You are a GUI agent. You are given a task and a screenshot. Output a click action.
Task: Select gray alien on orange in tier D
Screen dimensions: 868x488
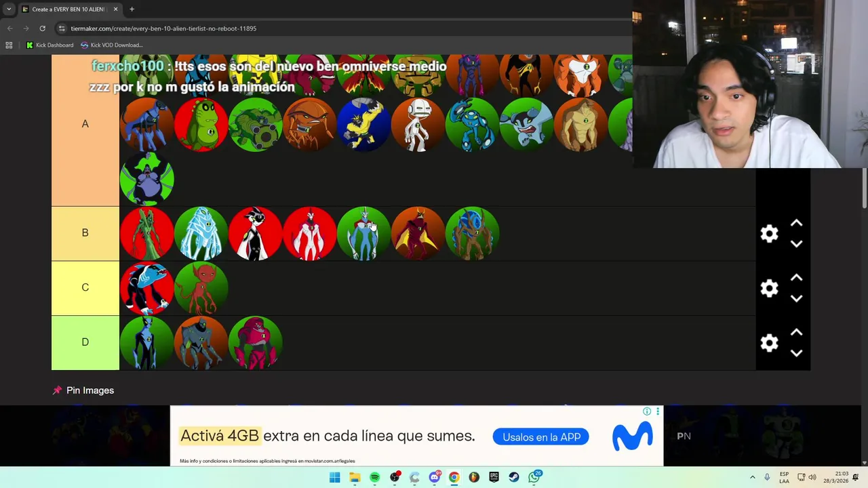(201, 342)
